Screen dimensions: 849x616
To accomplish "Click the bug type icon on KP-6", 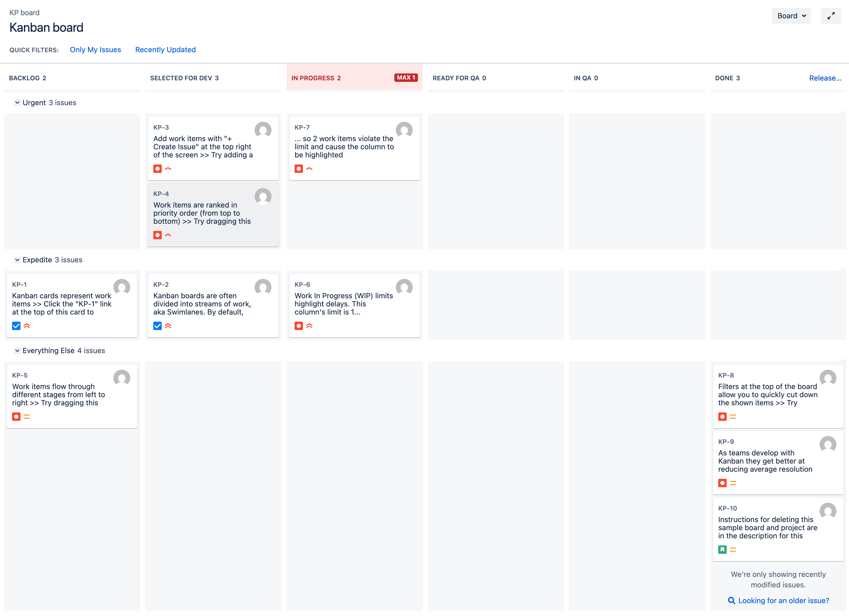I will pos(298,326).
